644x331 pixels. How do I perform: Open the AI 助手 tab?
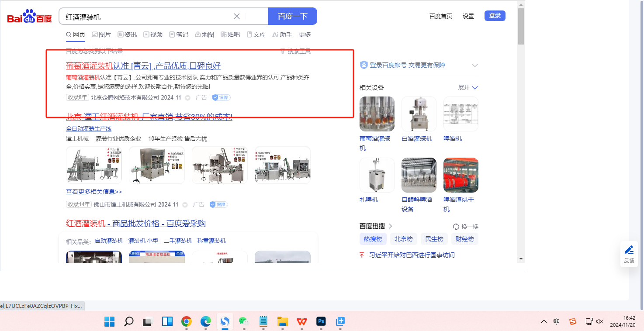pos(282,34)
